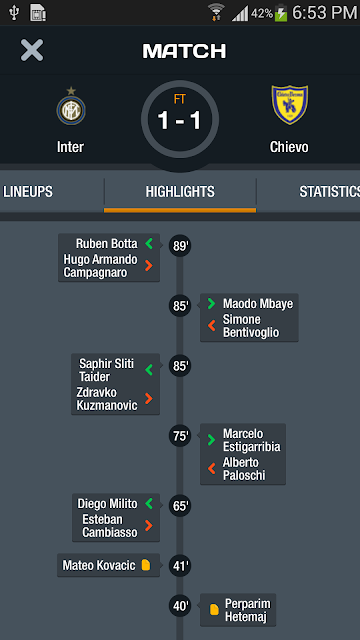Tap the green arrow beside Maodo Mbaye

coord(211,303)
